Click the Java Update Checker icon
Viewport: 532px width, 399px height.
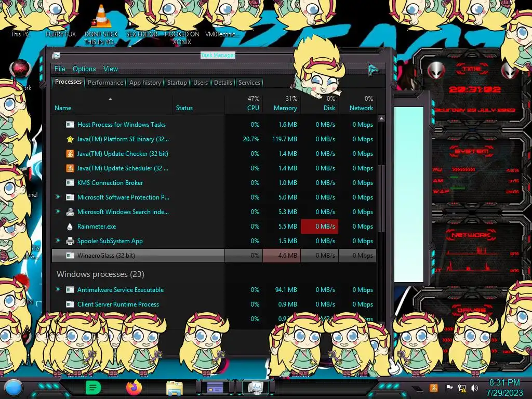click(x=70, y=154)
